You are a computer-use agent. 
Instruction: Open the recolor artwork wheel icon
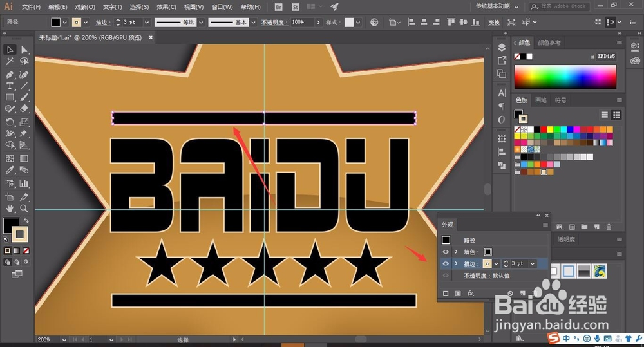tap(374, 22)
